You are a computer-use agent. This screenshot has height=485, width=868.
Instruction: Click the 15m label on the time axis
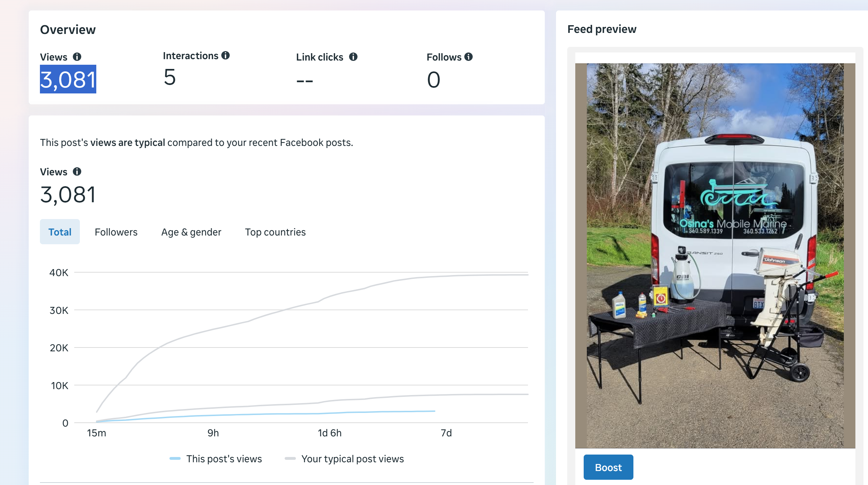[x=97, y=433]
